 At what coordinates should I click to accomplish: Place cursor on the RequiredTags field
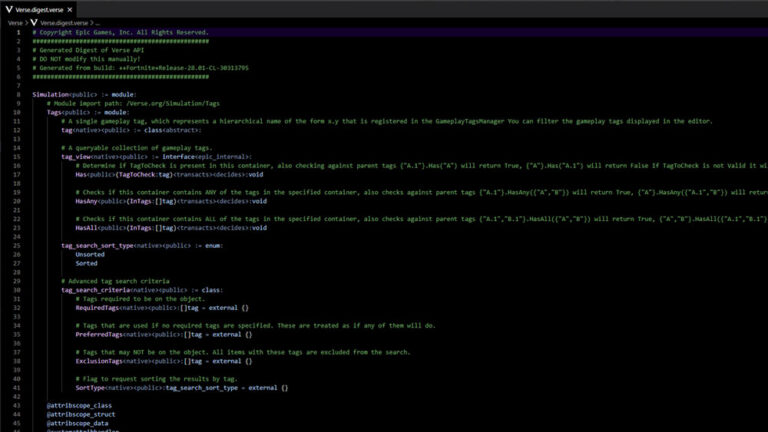[98, 308]
